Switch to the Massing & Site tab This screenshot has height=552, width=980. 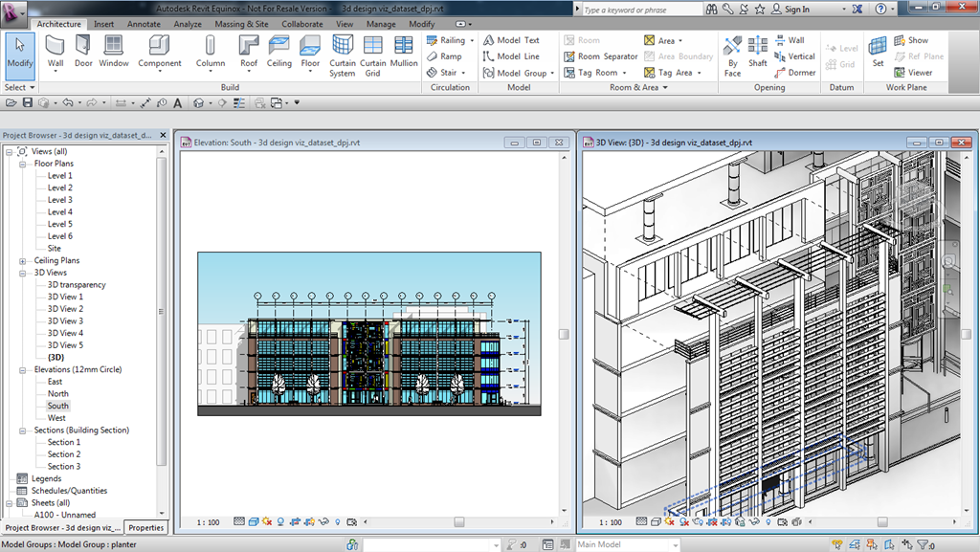pyautogui.click(x=241, y=24)
